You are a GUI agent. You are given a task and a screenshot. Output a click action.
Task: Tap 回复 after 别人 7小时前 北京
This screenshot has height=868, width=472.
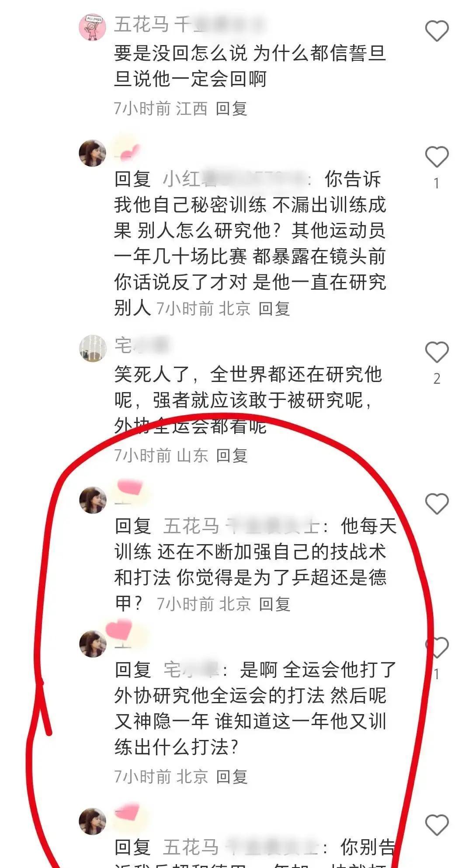(274, 309)
